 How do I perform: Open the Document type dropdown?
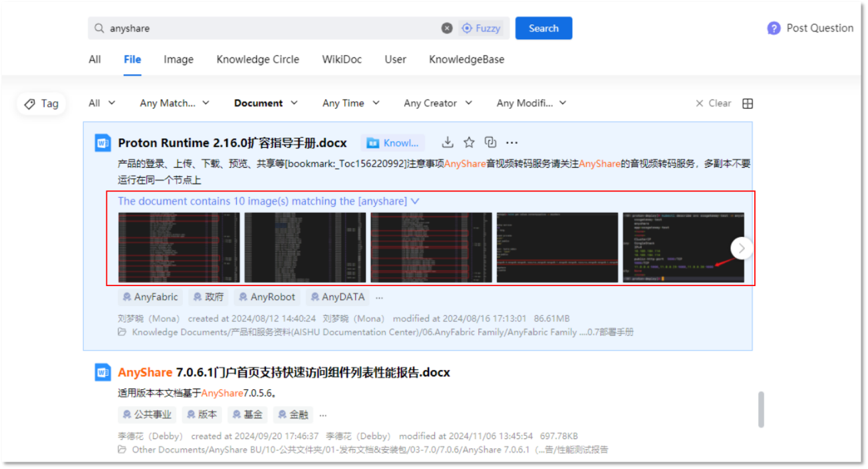pos(266,103)
